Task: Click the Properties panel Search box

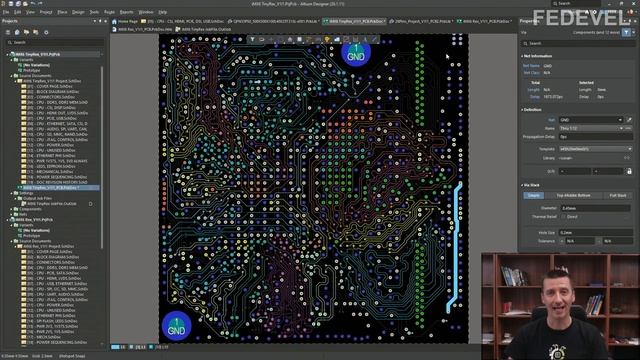Action: click(578, 43)
